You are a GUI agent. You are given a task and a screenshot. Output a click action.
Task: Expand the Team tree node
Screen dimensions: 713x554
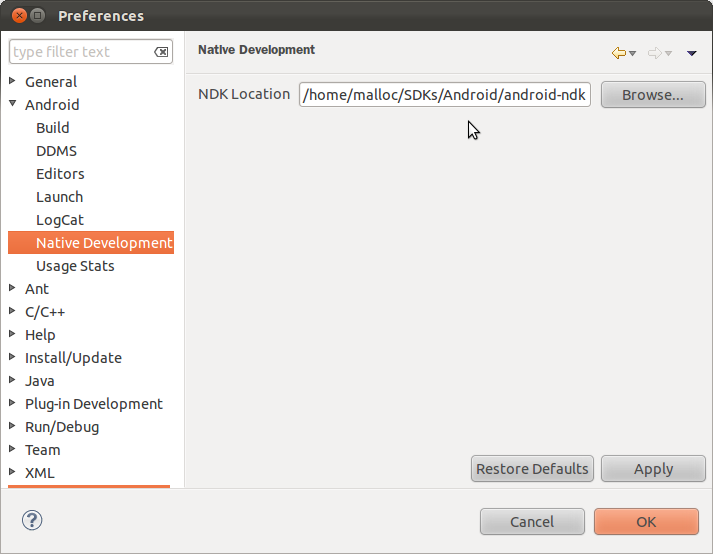pyautogui.click(x=12, y=449)
